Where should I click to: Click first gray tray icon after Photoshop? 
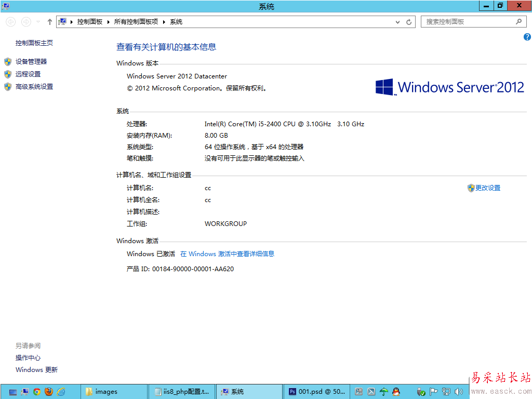[x=358, y=392]
